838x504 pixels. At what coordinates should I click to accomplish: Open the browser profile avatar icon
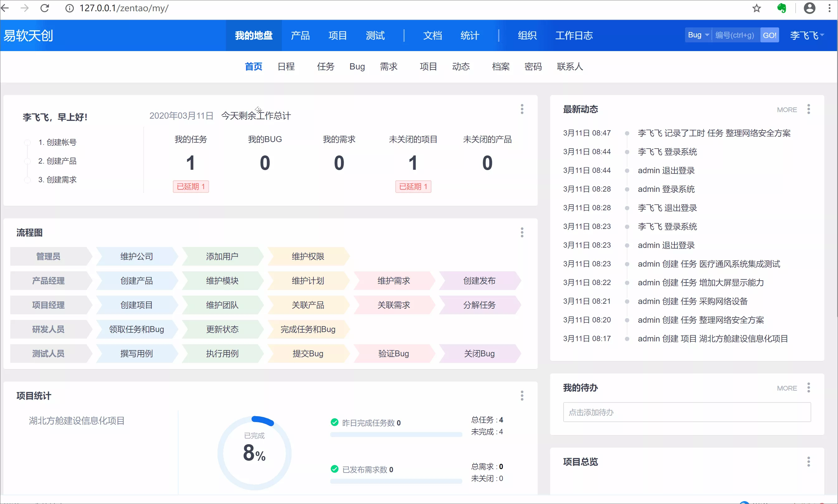[x=809, y=8]
